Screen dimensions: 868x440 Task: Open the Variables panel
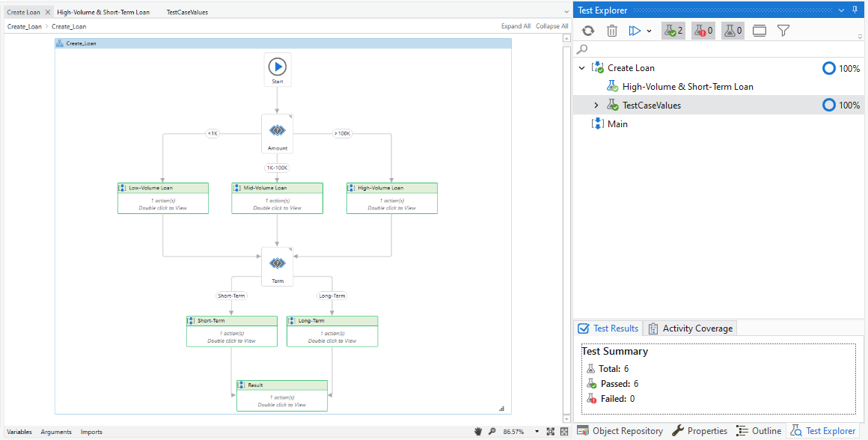click(x=19, y=432)
